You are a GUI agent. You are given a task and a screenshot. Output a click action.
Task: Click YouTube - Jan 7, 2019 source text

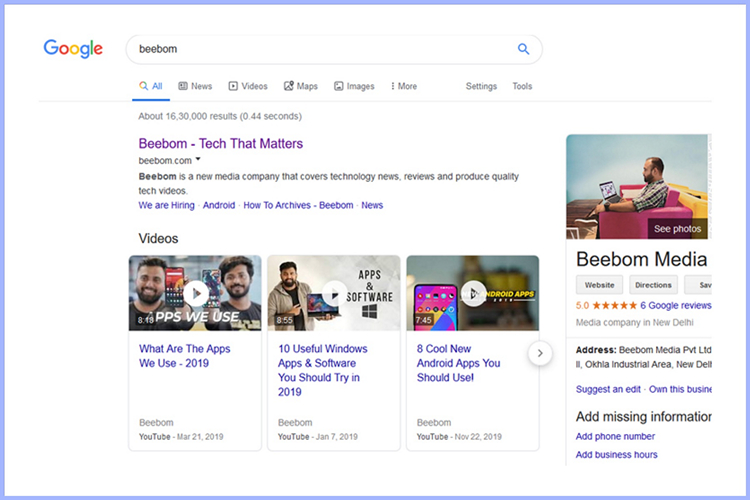318,436
